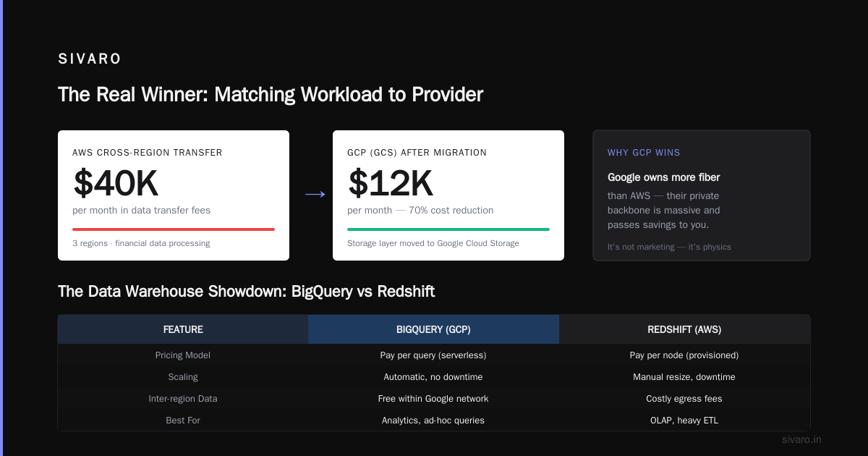Click the 'Inter-region Data' row label
The height and width of the screenshot is (456, 868).
[x=183, y=399]
